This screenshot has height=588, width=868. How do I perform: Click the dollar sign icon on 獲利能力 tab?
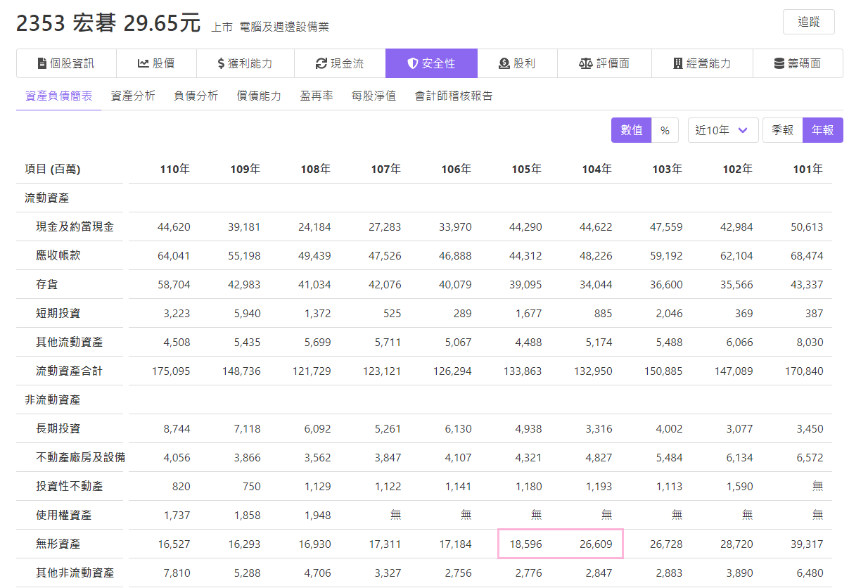pyautogui.click(x=221, y=63)
